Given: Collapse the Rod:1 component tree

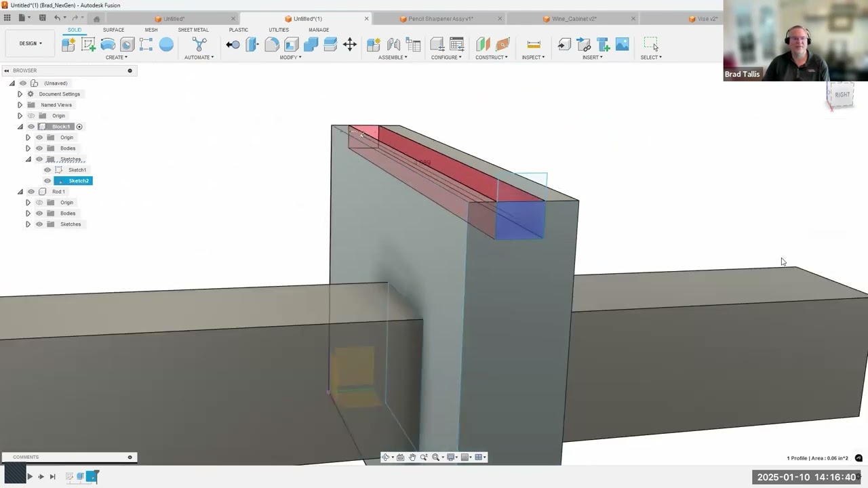Looking at the screenshot, I should (x=20, y=192).
